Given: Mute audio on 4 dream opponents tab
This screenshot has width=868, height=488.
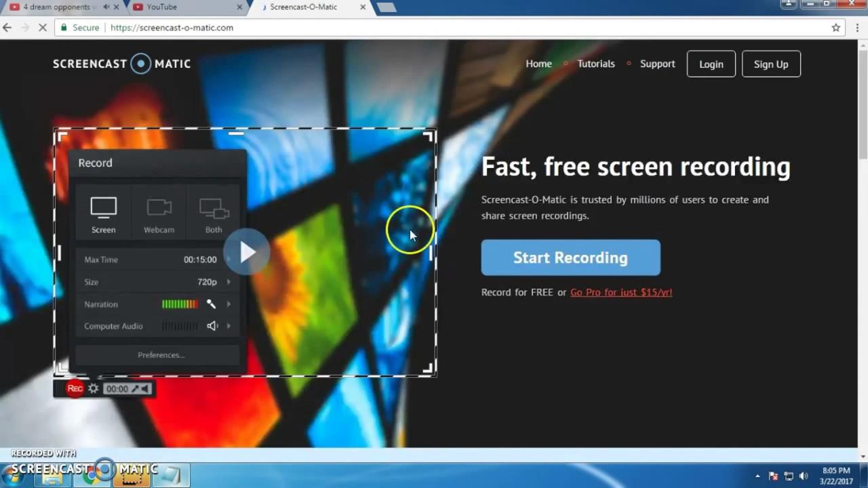Looking at the screenshot, I should (x=106, y=7).
